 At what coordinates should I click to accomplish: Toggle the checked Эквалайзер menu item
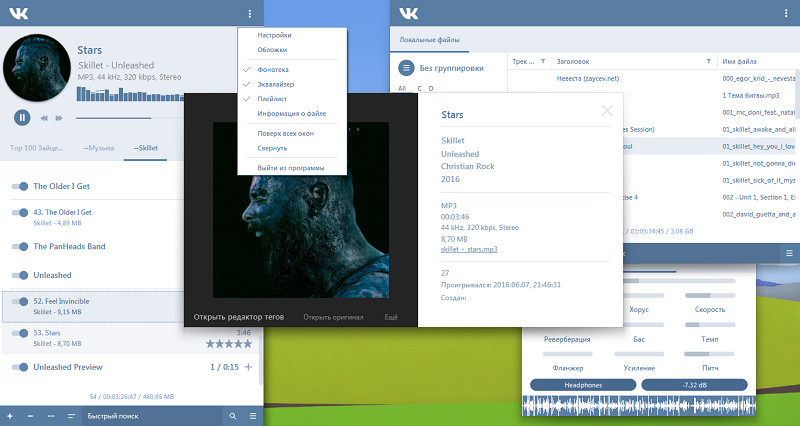292,84
